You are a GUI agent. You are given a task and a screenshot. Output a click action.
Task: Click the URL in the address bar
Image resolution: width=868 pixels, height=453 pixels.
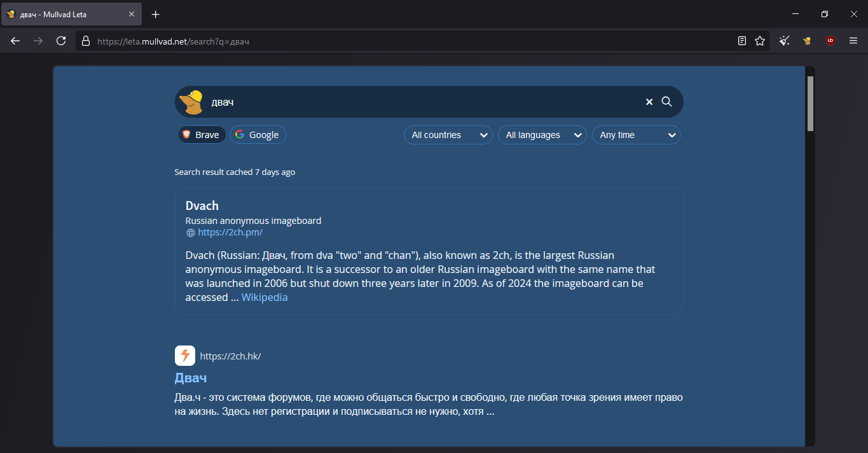[x=173, y=41]
